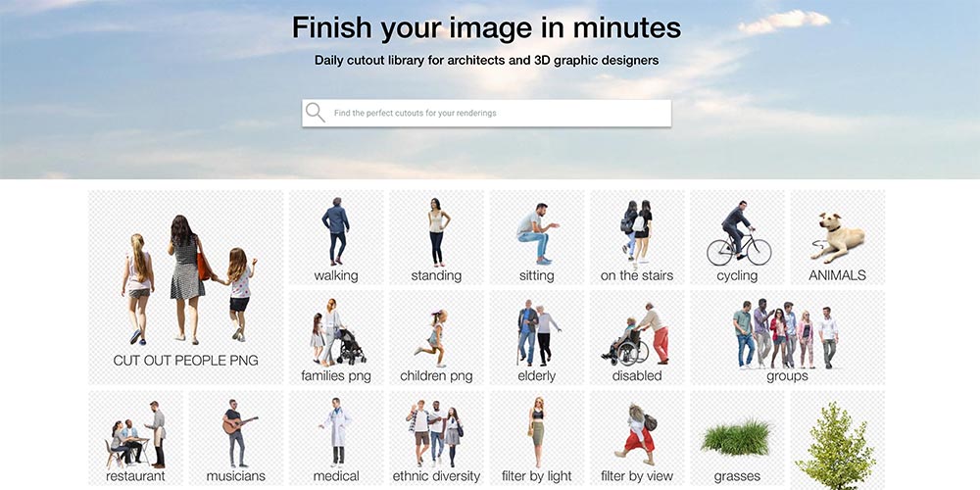Image resolution: width=980 pixels, height=490 pixels.
Task: Open the cycling category tile
Action: (738, 237)
